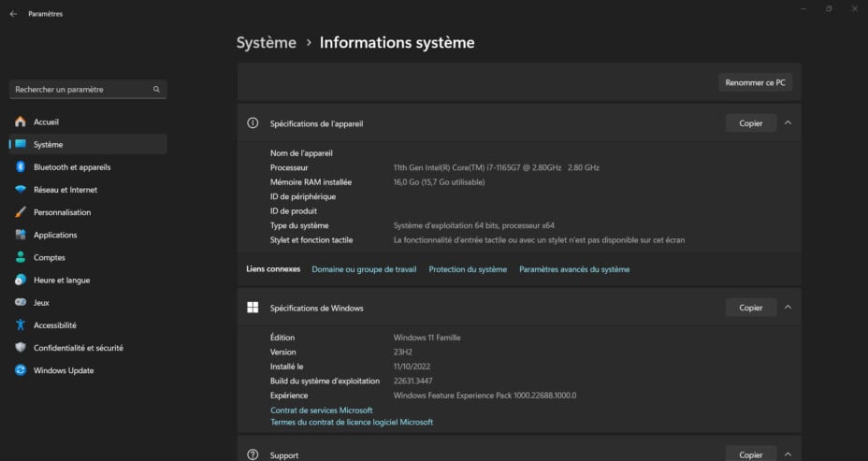Screen dimensions: 868x461
Task: Click the info icon beside Spécifications de l'appareil
Action: 253,122
